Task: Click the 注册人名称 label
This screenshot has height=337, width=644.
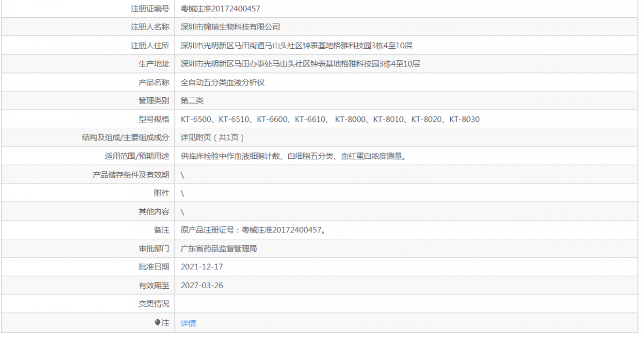Action: [x=150, y=27]
